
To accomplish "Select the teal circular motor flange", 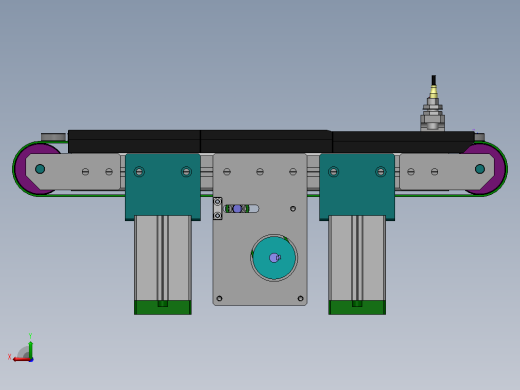I will point(274,258).
